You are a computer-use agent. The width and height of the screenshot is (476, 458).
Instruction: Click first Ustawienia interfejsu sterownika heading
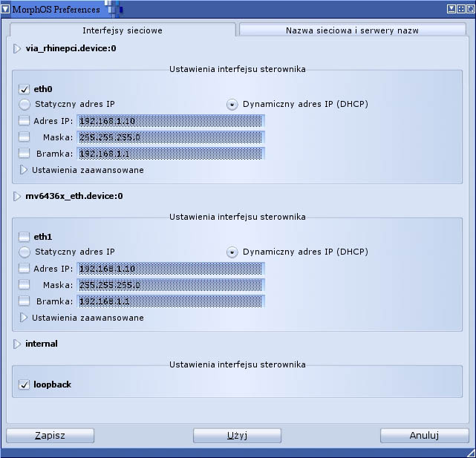tap(238, 69)
